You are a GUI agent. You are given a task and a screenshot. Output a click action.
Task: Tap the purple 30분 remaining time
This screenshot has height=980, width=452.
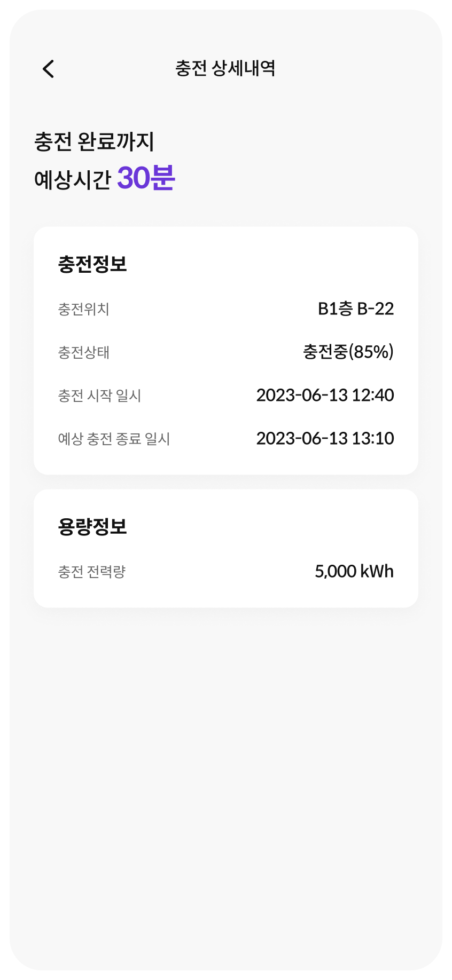pyautogui.click(x=146, y=178)
